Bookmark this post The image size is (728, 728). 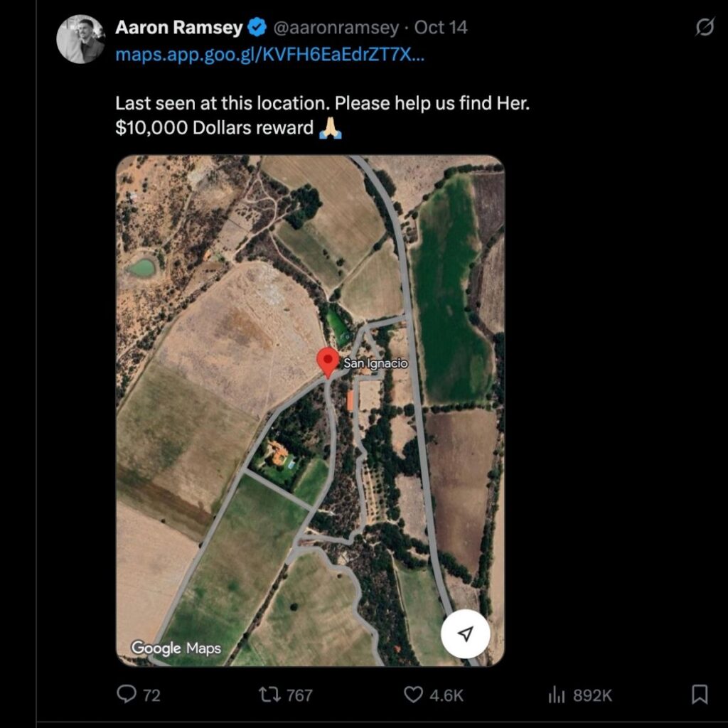point(700,694)
